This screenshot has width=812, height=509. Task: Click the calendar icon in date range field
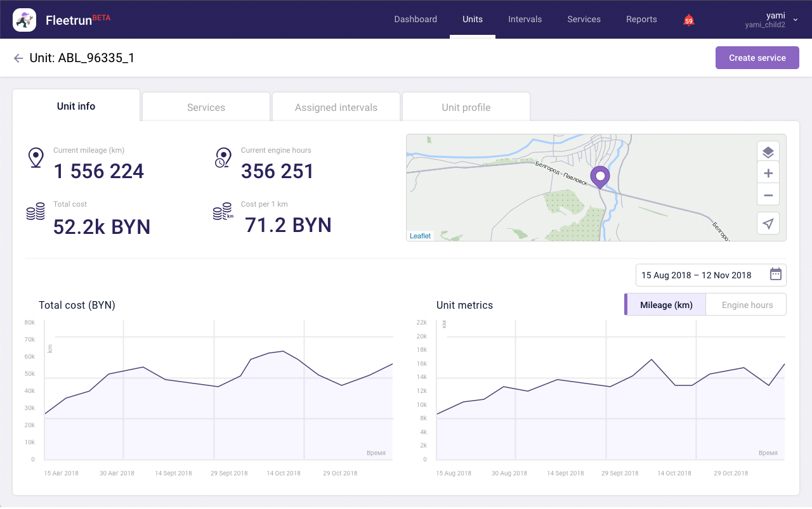(x=775, y=274)
